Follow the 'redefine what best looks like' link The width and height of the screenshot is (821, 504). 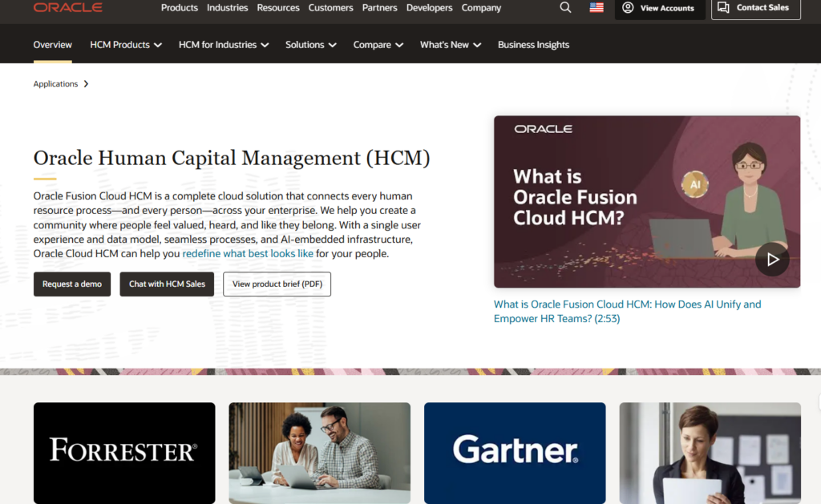pos(248,254)
